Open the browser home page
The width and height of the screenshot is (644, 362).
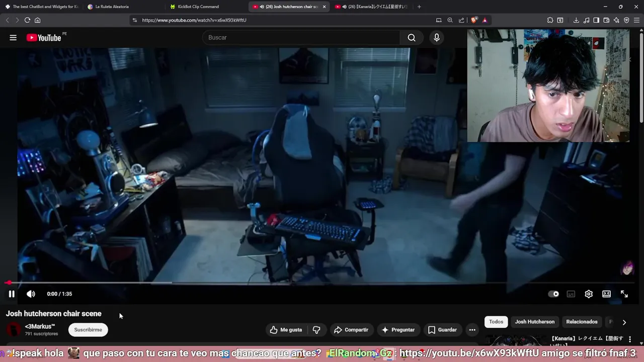coord(37,20)
